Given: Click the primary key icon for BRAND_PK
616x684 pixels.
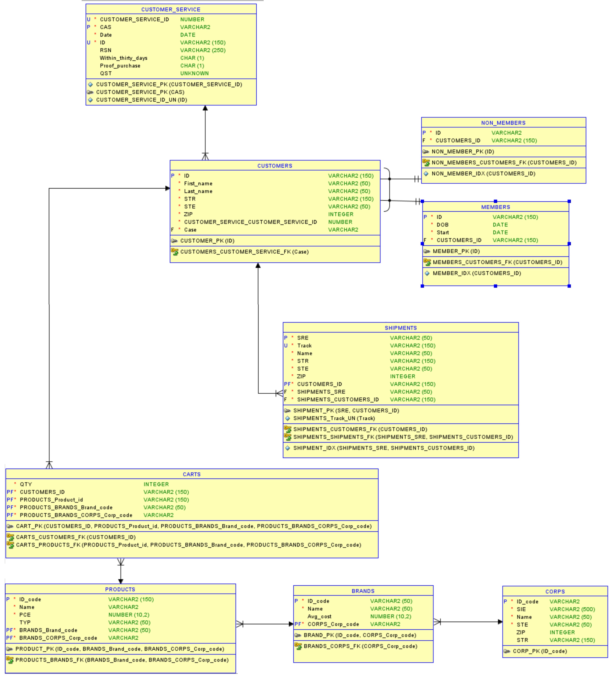Looking at the screenshot, I should [x=298, y=635].
